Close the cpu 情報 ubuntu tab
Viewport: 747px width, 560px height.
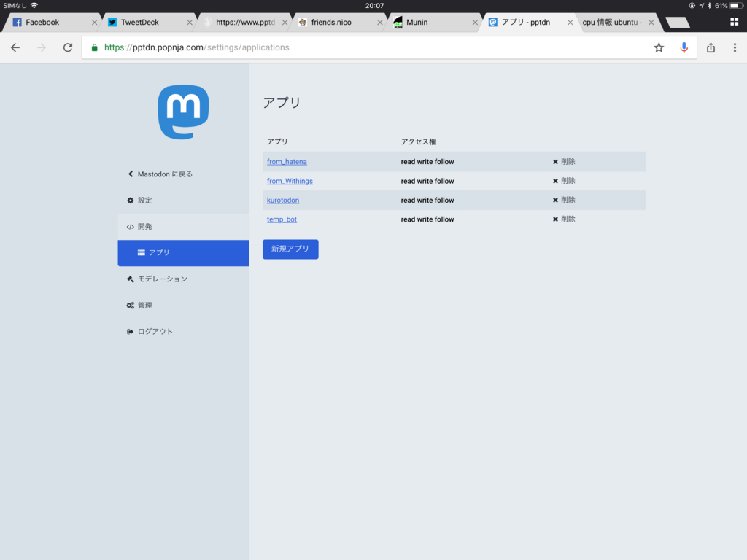pyautogui.click(x=651, y=23)
